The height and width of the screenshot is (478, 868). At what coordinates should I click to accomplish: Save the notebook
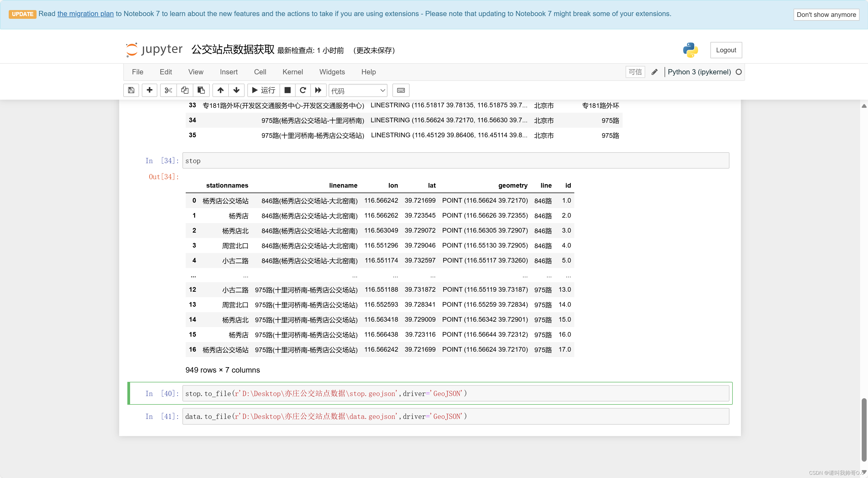[131, 90]
